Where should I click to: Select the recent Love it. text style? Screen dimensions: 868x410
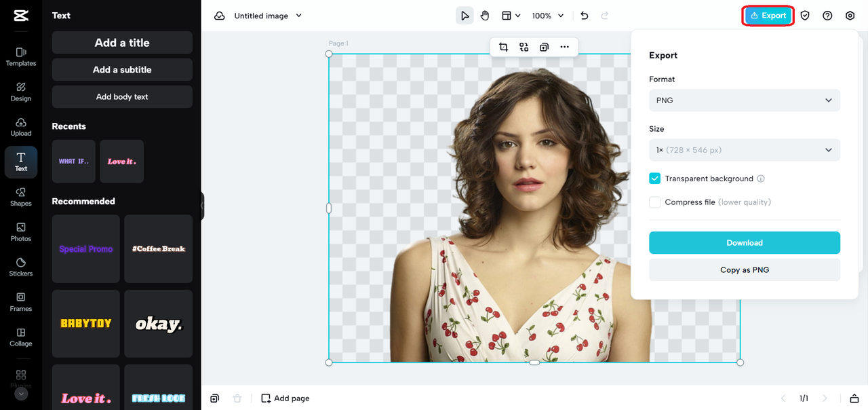(122, 162)
